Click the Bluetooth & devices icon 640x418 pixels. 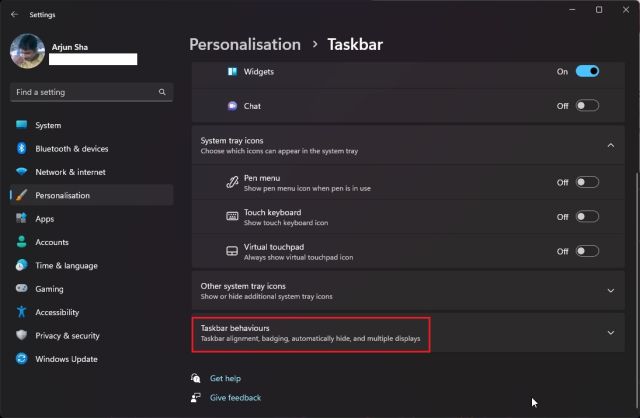coord(21,149)
